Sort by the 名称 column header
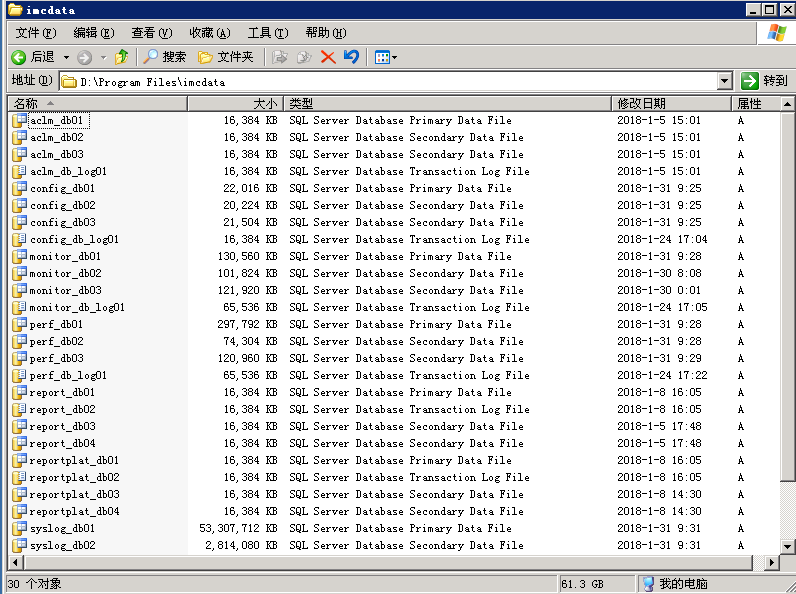The width and height of the screenshot is (796, 594). point(98,104)
